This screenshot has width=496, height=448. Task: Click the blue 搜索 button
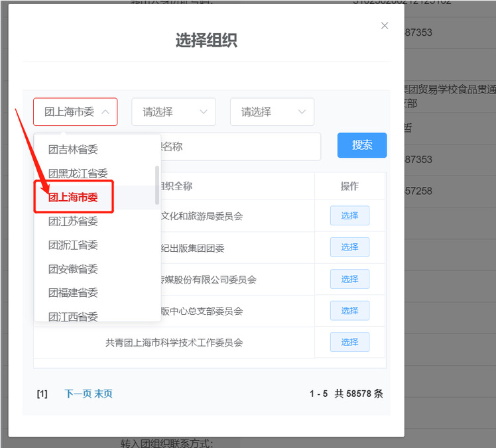tap(362, 145)
